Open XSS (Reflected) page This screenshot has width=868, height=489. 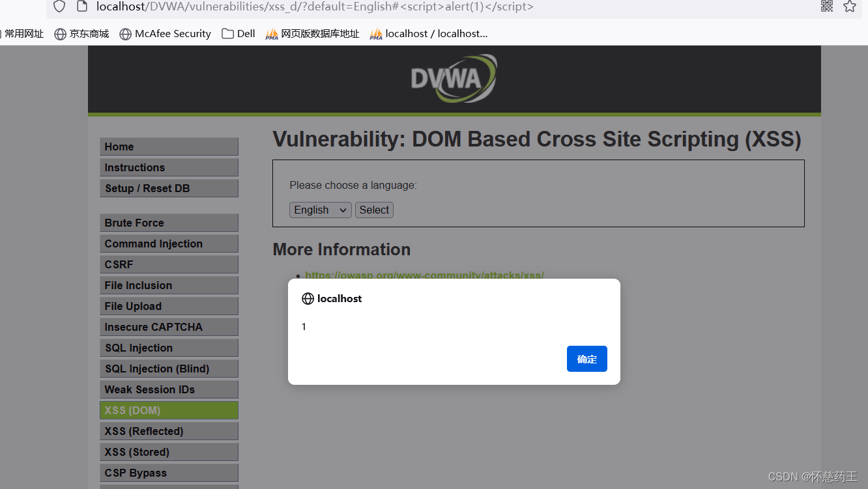(x=169, y=431)
